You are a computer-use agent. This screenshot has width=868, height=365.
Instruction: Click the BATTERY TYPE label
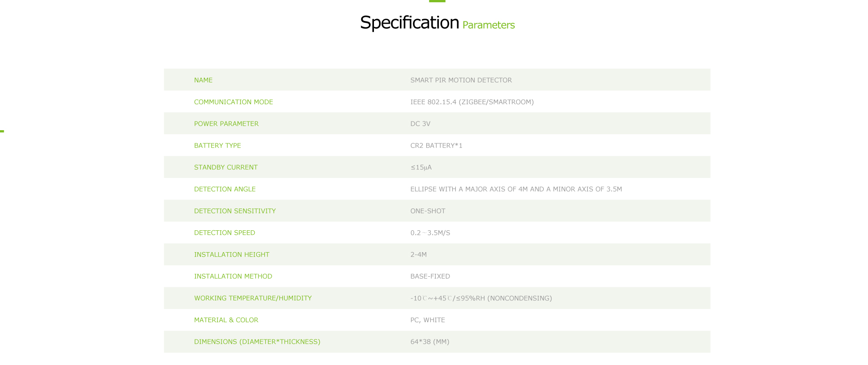217,146
